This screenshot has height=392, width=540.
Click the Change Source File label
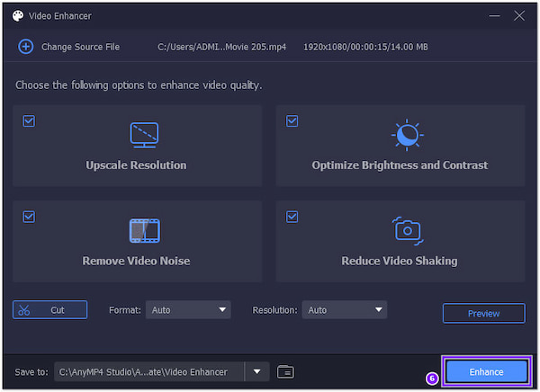click(x=81, y=47)
